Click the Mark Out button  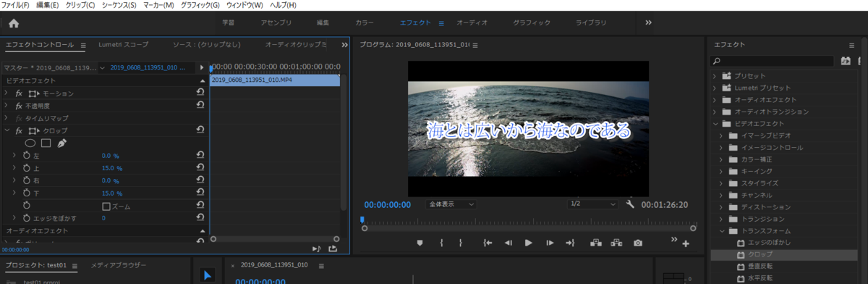tap(461, 243)
